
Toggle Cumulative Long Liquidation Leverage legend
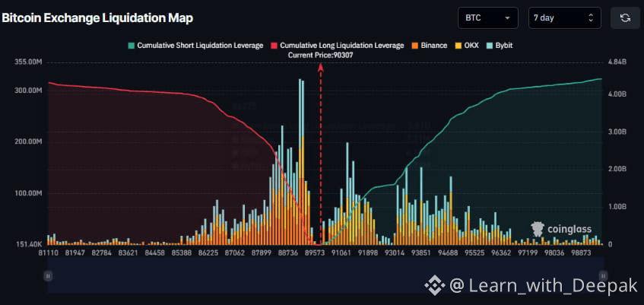(x=337, y=46)
